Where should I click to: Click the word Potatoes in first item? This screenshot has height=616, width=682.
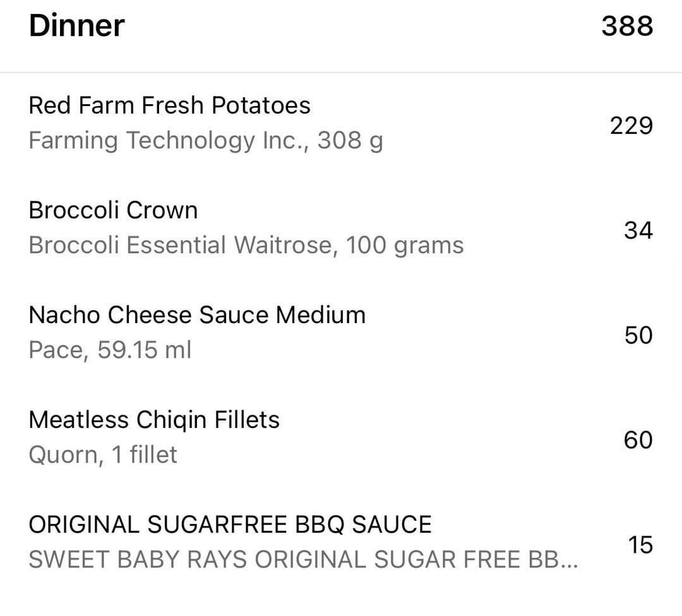click(261, 105)
